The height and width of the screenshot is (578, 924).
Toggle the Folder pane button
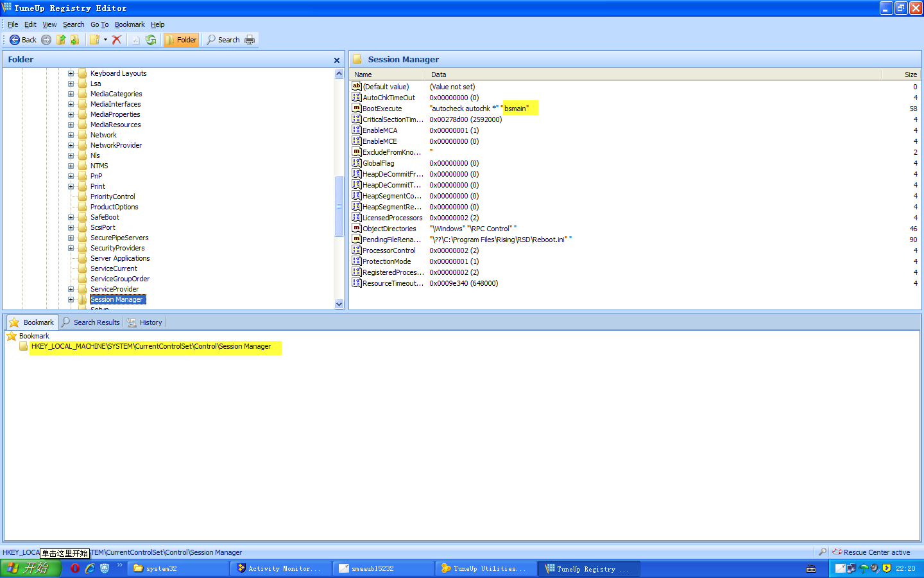[182, 40]
